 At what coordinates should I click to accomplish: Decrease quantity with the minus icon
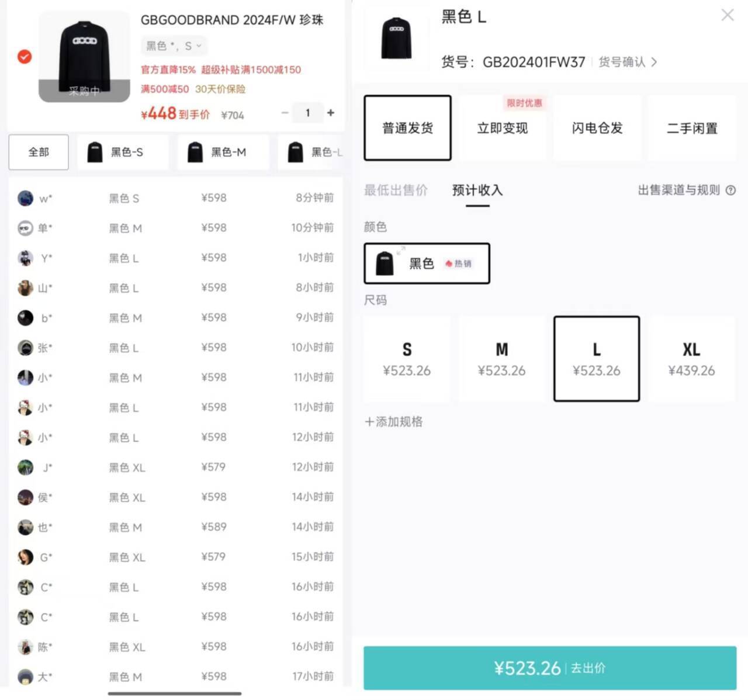[x=285, y=113]
